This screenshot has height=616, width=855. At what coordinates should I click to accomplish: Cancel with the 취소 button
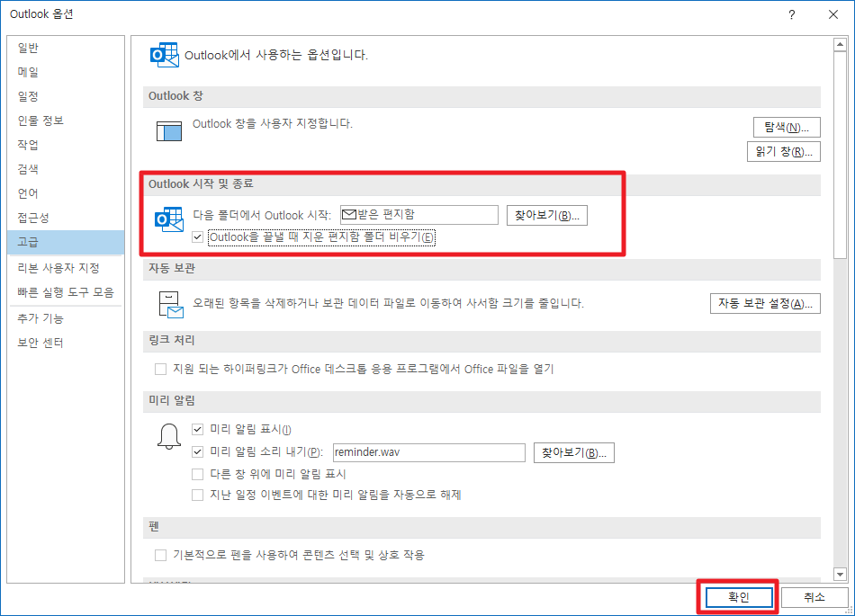[814, 597]
